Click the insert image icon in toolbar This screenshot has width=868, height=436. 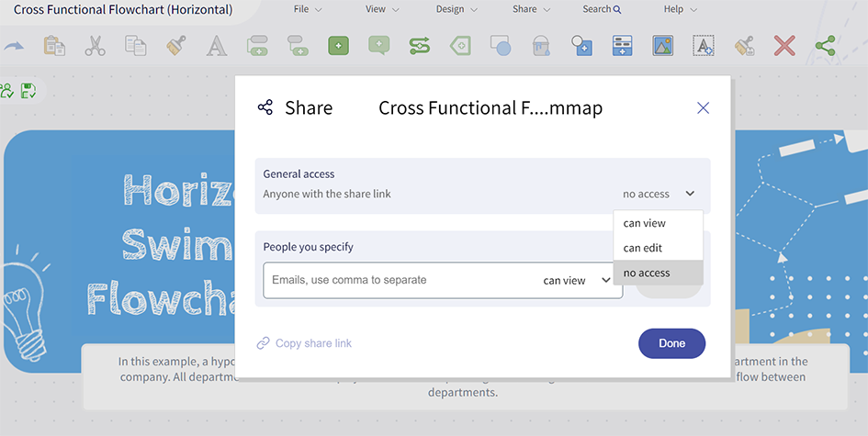(662, 45)
